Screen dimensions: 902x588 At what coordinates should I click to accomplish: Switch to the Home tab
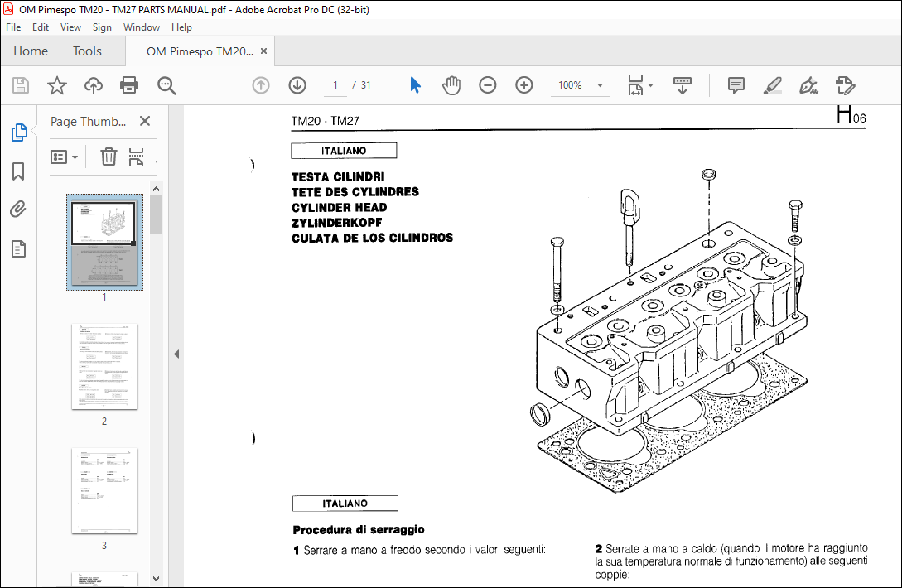pyautogui.click(x=31, y=51)
